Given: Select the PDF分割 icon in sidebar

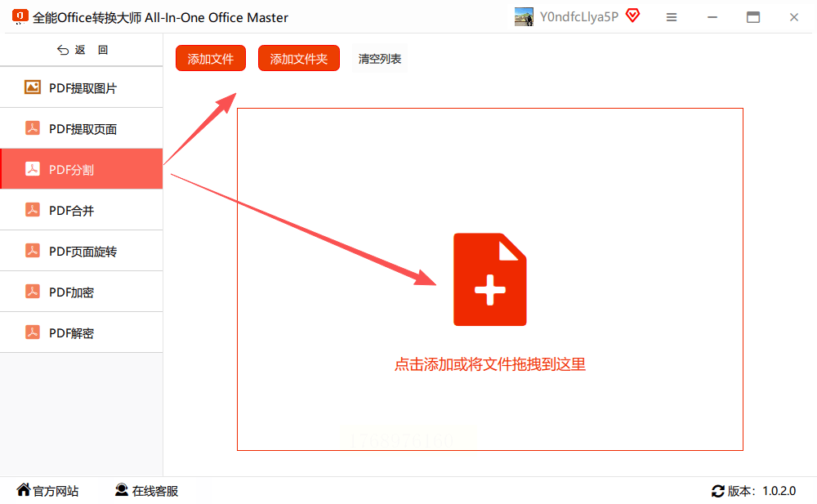Looking at the screenshot, I should click(33, 169).
